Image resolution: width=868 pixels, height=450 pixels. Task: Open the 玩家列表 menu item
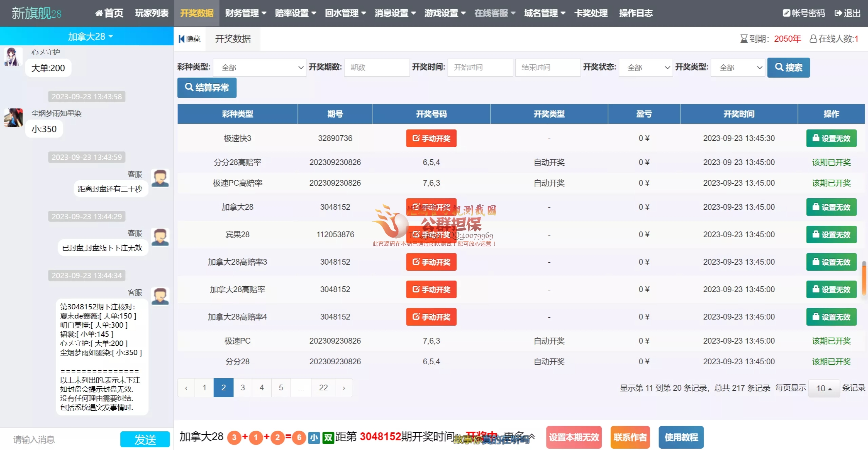point(152,13)
